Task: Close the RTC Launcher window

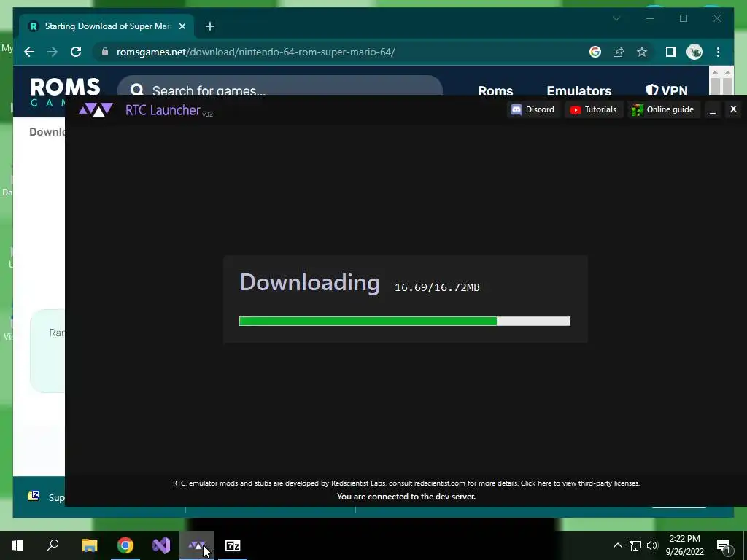Action: point(733,109)
